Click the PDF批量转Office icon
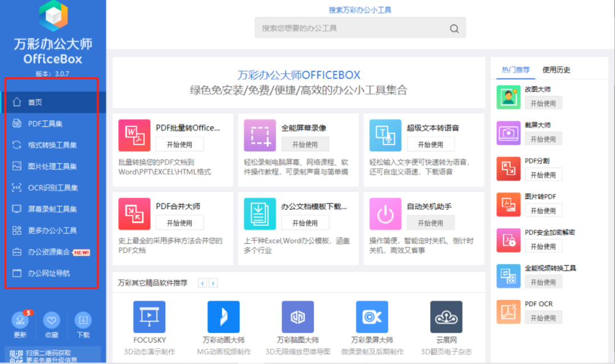The image size is (615, 364). pos(134,135)
